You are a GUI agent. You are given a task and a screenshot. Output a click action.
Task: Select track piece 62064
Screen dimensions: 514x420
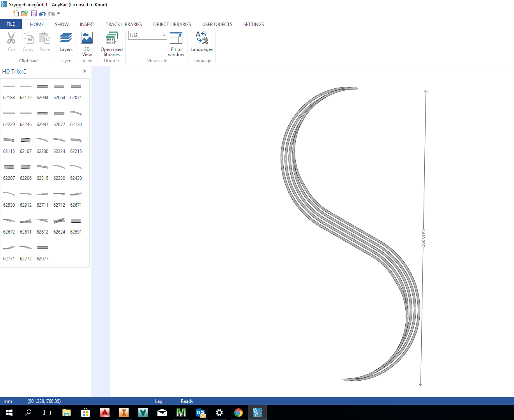point(59,91)
